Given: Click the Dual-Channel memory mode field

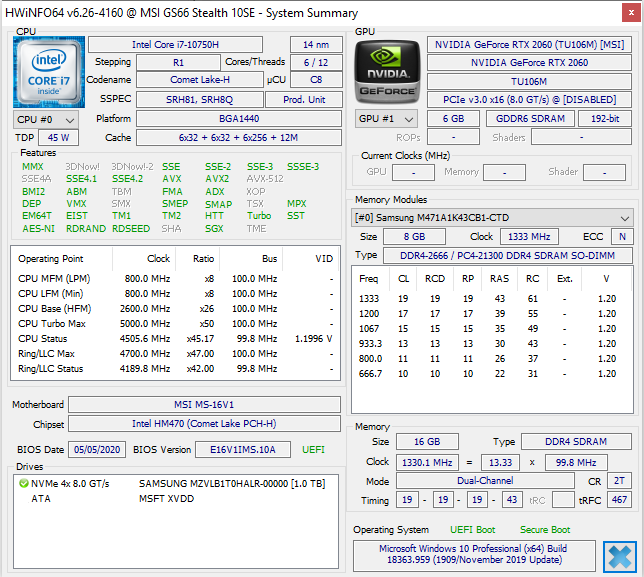Looking at the screenshot, I should [x=485, y=481].
